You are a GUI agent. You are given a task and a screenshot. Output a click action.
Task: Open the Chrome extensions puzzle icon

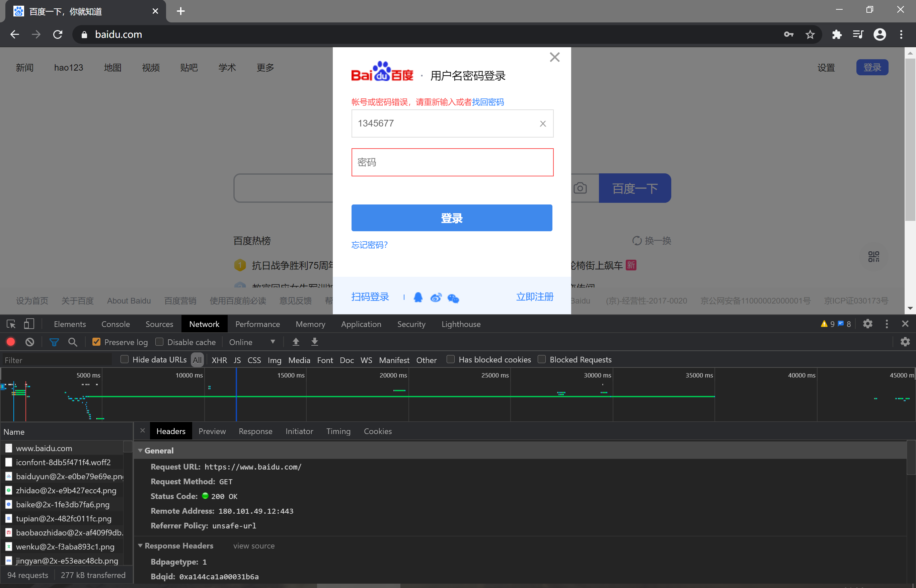tap(837, 34)
